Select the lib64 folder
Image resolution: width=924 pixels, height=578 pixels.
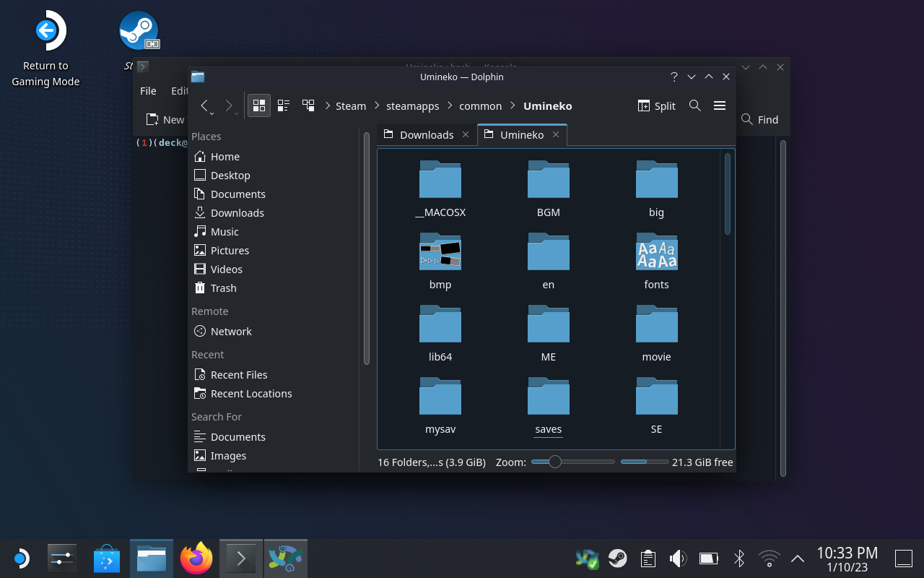point(440,334)
